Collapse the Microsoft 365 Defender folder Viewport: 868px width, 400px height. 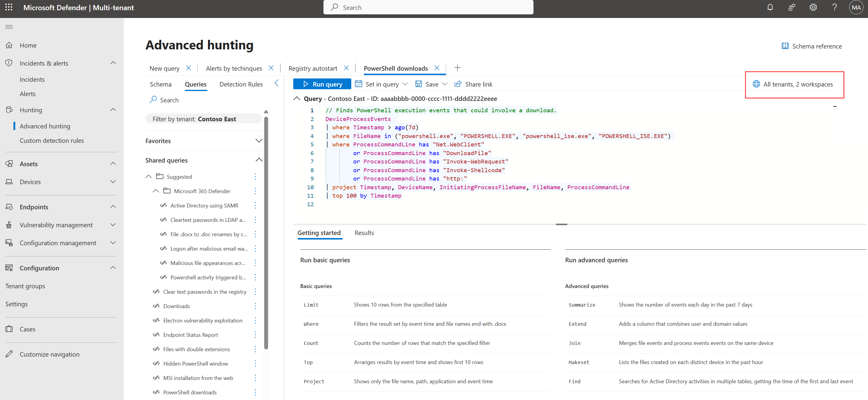156,191
